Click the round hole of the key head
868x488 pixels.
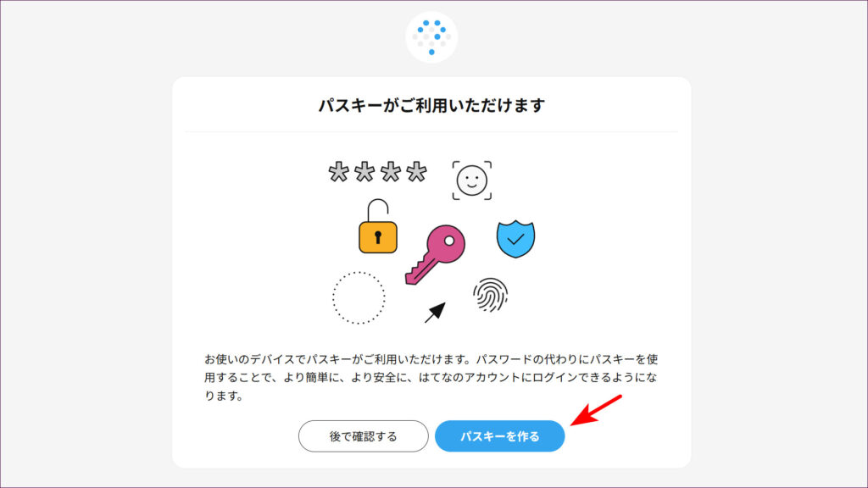click(x=449, y=241)
